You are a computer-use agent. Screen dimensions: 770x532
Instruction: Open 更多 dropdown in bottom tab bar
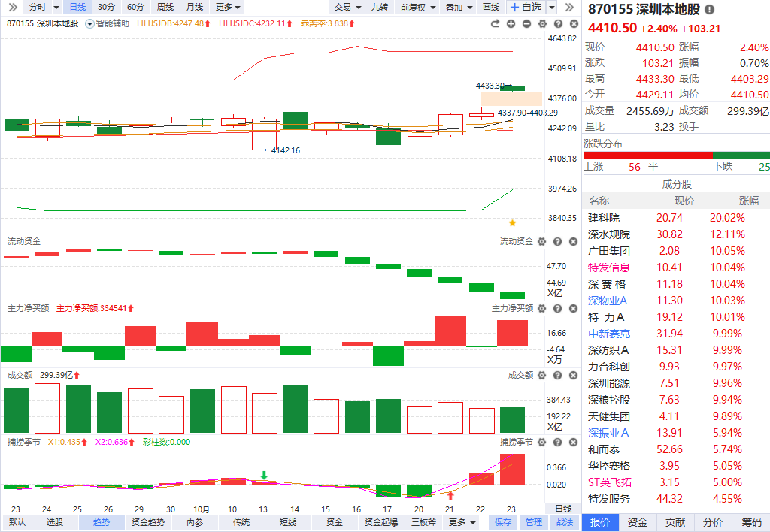click(462, 523)
